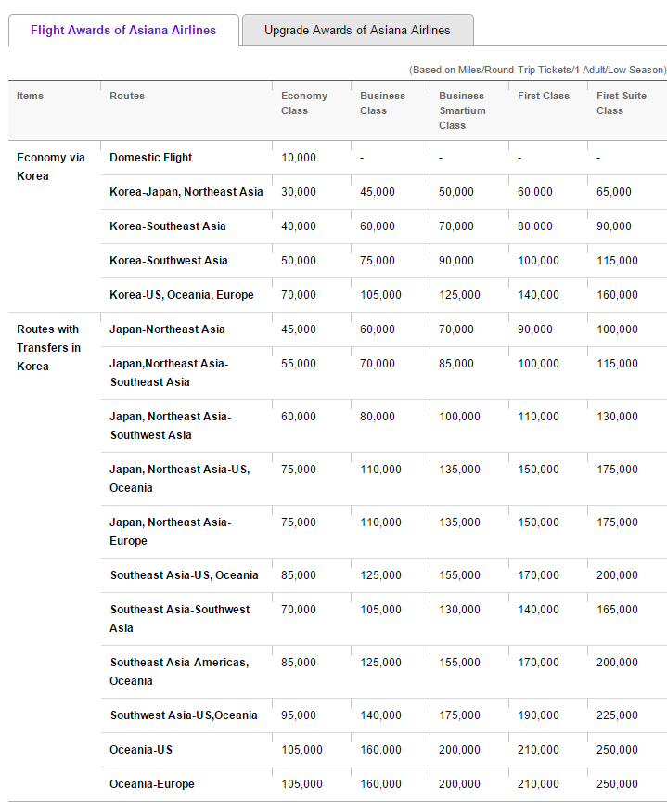Click the Items column header
The width and height of the screenshot is (667, 812).
coord(30,96)
